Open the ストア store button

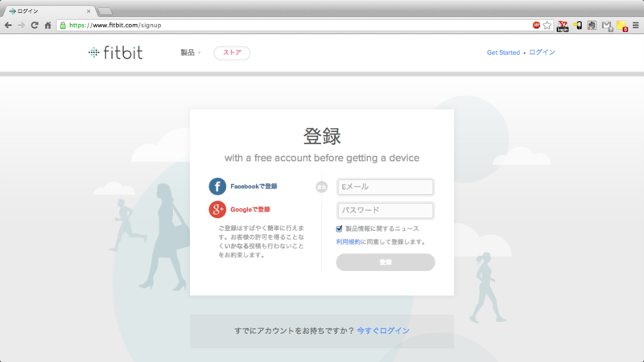click(232, 53)
